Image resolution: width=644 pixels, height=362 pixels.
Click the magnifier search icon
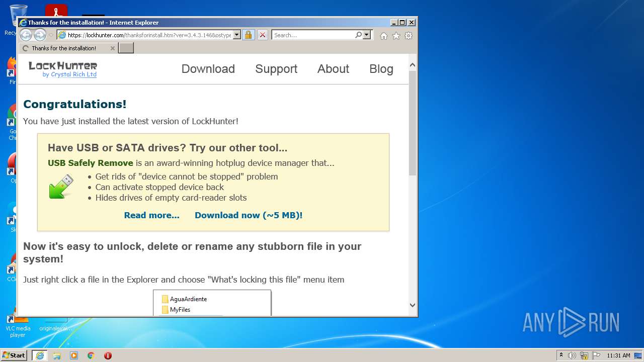point(358,35)
